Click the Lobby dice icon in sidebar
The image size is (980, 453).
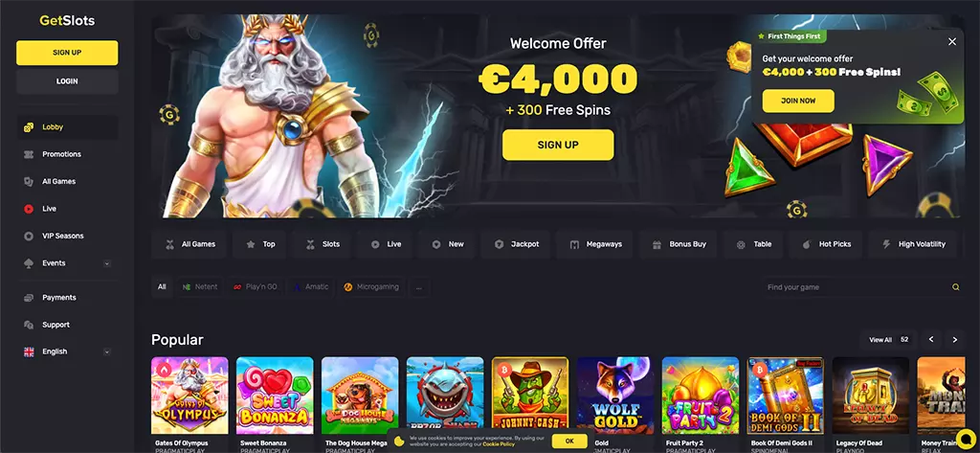[28, 127]
